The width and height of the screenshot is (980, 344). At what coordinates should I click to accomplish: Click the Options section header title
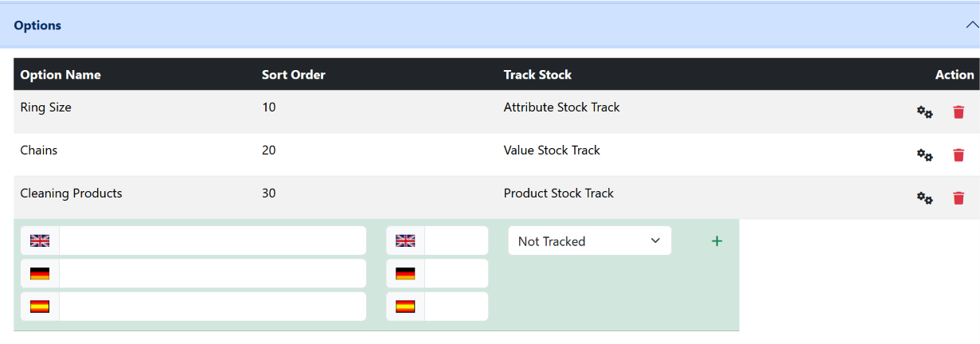(x=37, y=25)
